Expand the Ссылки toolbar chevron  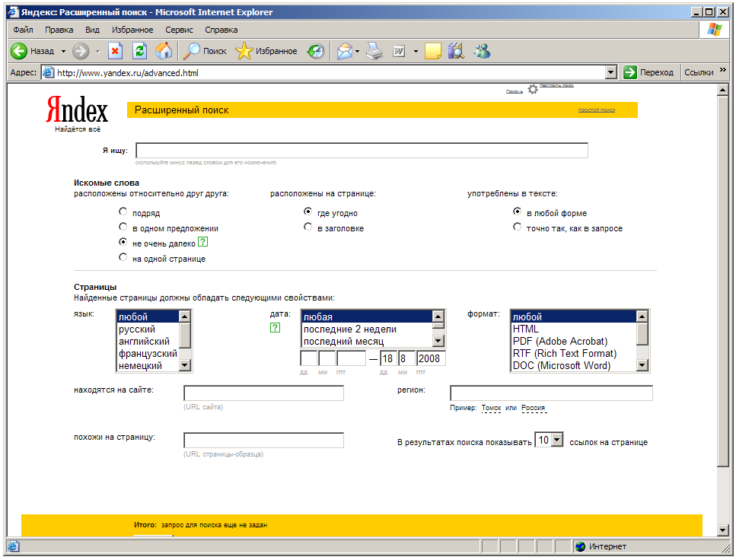point(722,70)
